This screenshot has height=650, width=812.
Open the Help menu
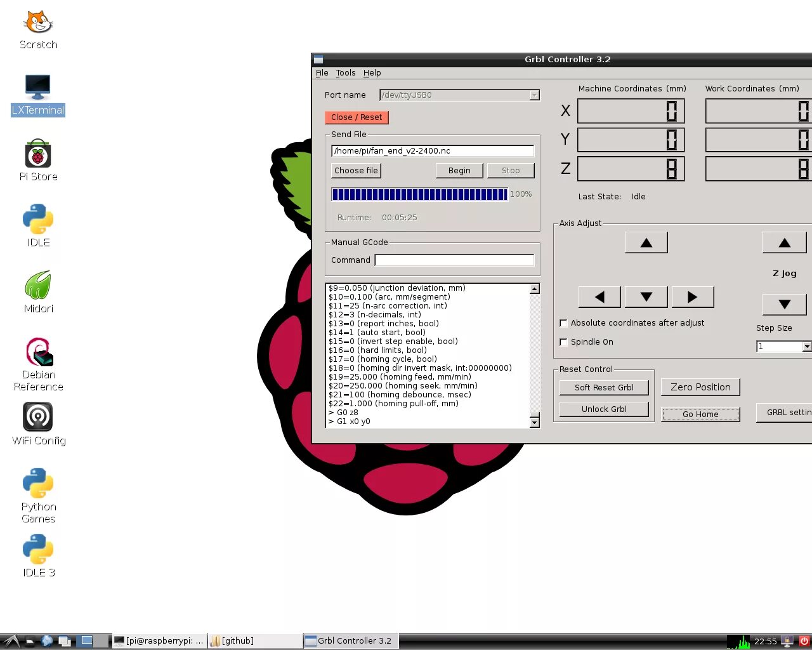[372, 73]
